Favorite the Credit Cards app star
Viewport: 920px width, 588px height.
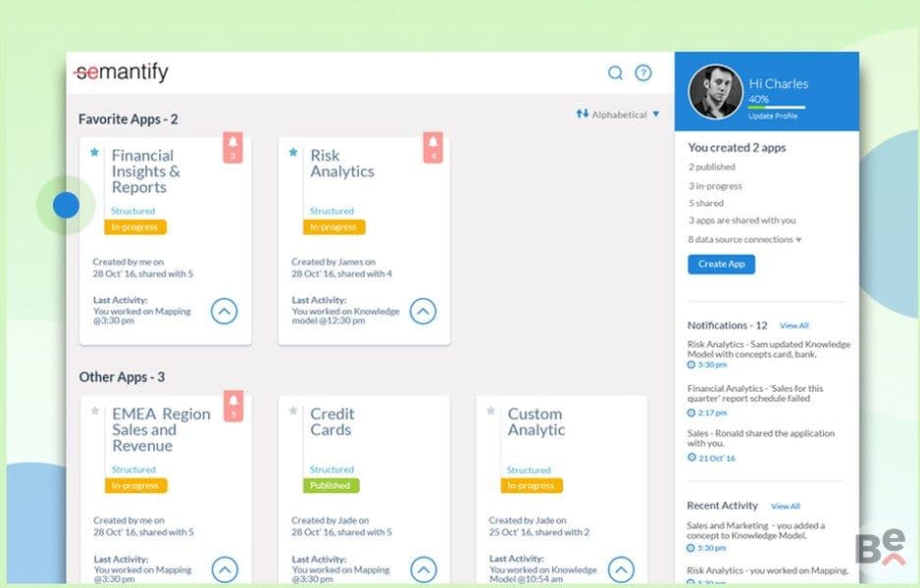tap(293, 411)
